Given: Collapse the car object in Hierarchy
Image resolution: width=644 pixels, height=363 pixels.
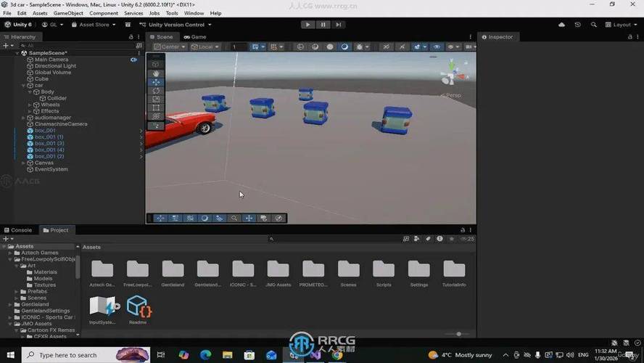Looking at the screenshot, I should (23, 86).
